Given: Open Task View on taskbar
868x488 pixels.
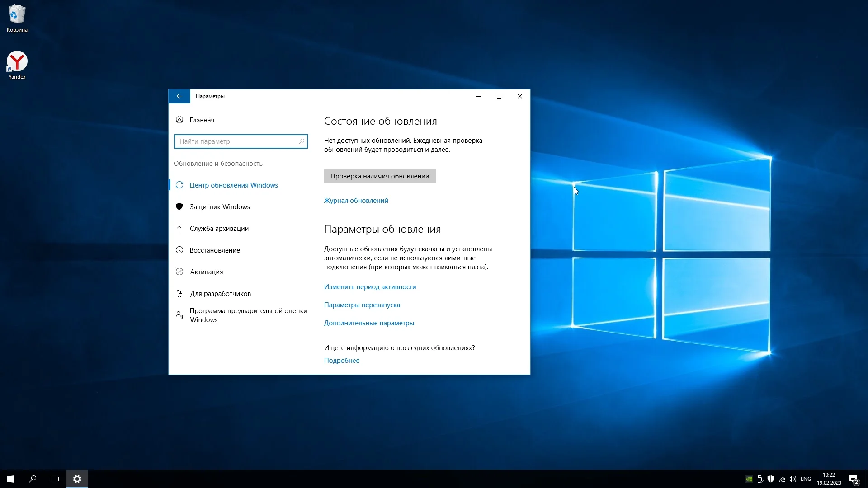Looking at the screenshot, I should (54, 479).
